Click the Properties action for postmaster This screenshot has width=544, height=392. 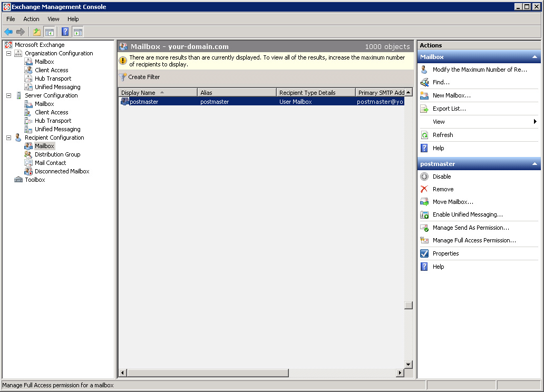coord(445,253)
